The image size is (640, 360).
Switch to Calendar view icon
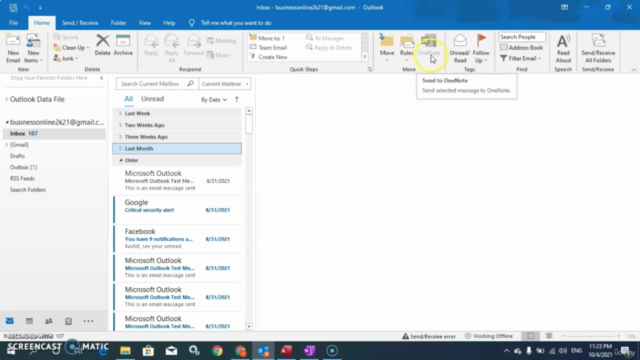pyautogui.click(x=29, y=321)
